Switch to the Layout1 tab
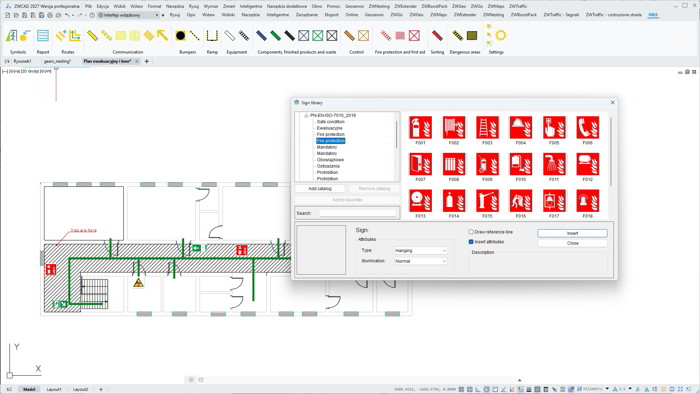Image resolution: width=700 pixels, height=394 pixels. pyautogui.click(x=54, y=390)
